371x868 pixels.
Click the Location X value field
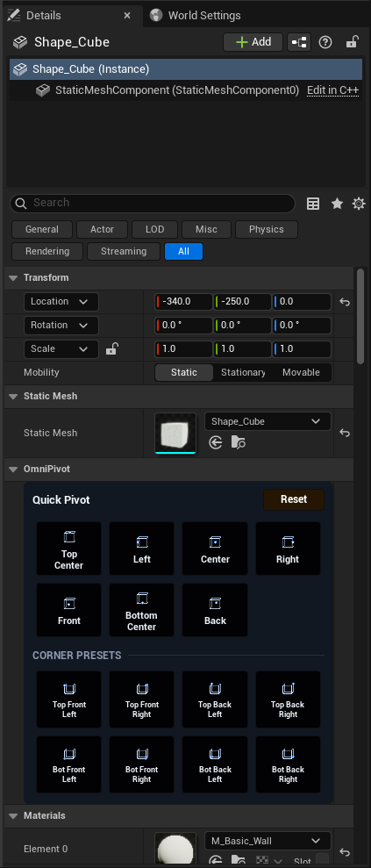coord(184,302)
